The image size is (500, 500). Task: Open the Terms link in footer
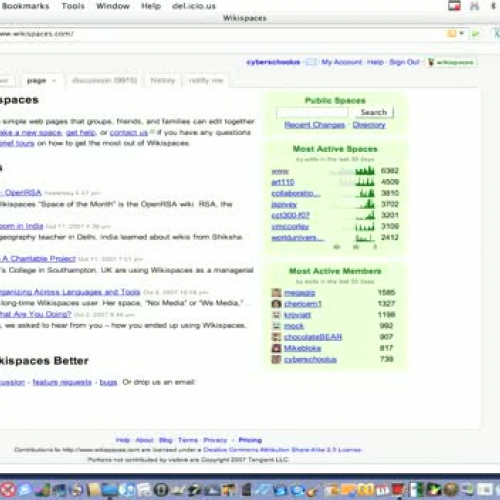(x=188, y=440)
